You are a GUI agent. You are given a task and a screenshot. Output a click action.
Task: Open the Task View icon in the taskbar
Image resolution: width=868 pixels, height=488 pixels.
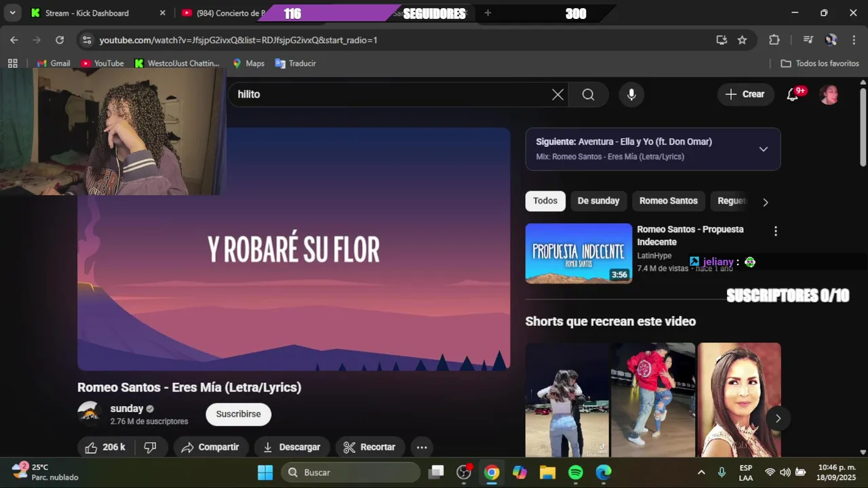pos(437,472)
